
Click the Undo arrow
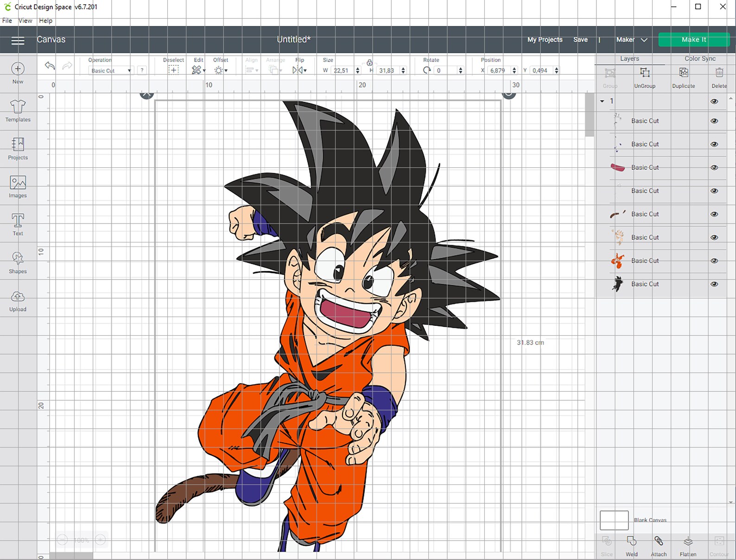50,66
